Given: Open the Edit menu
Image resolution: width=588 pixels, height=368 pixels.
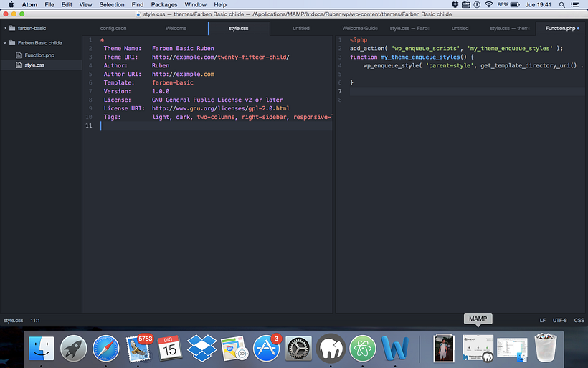Looking at the screenshot, I should [x=67, y=4].
